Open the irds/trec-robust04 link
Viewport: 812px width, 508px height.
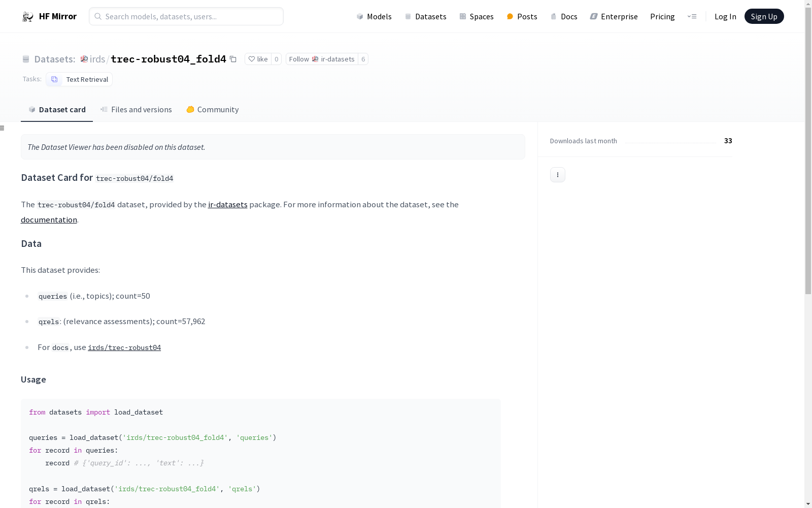pyautogui.click(x=124, y=347)
